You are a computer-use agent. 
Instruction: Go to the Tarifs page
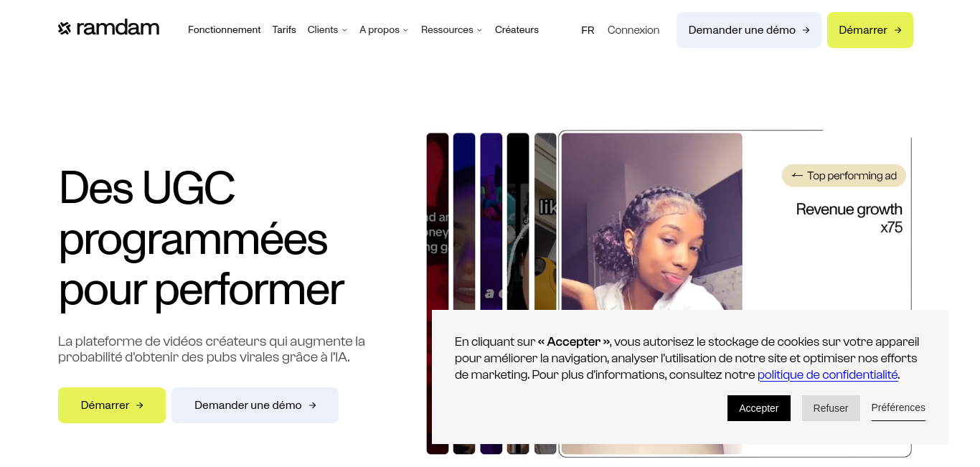pos(284,30)
